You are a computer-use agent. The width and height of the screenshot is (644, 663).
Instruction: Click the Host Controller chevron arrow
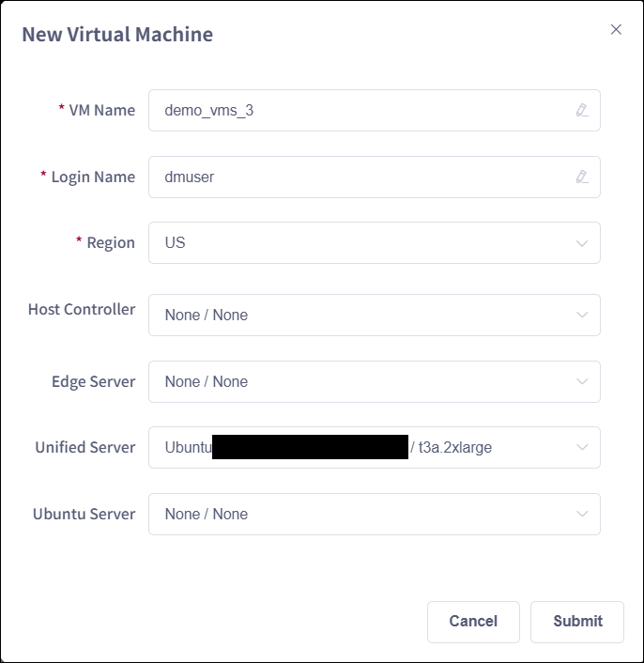582,316
